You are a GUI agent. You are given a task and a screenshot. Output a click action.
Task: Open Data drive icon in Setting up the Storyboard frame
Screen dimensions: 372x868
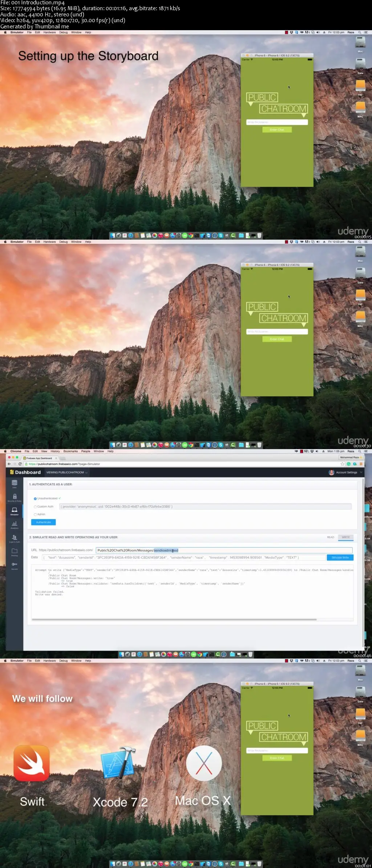[360, 64]
